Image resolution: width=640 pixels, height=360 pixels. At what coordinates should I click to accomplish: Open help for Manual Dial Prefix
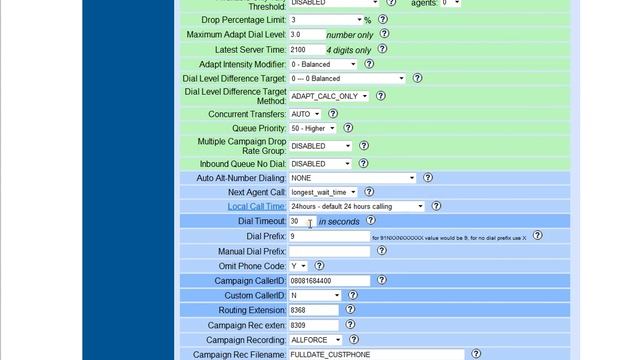point(382,251)
